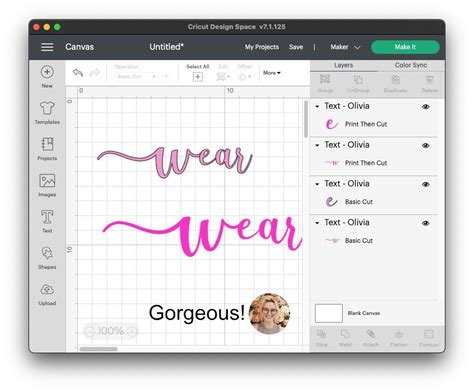Collapse the Basic Cut 'e' layer arrow
Viewport: 474px width, 391px height.
[x=317, y=184]
